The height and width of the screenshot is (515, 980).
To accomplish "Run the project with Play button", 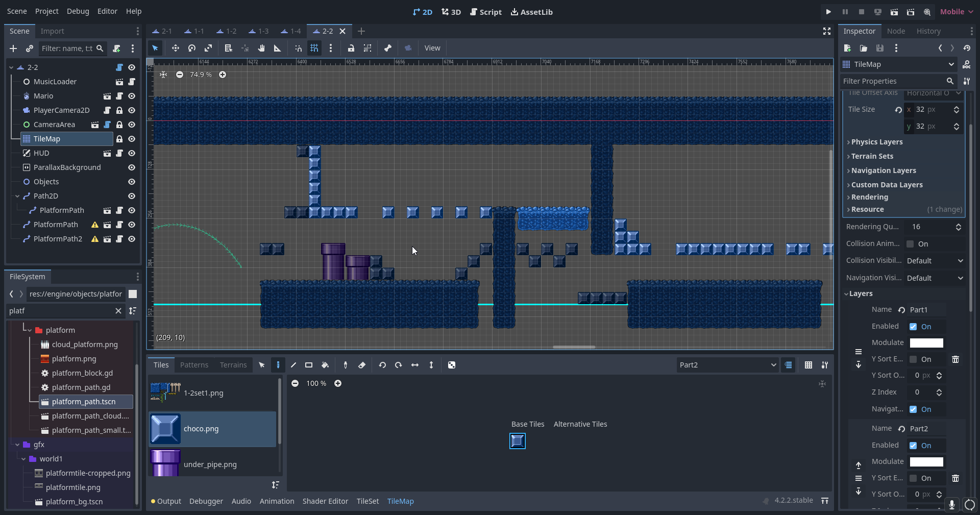I will pyautogui.click(x=828, y=12).
